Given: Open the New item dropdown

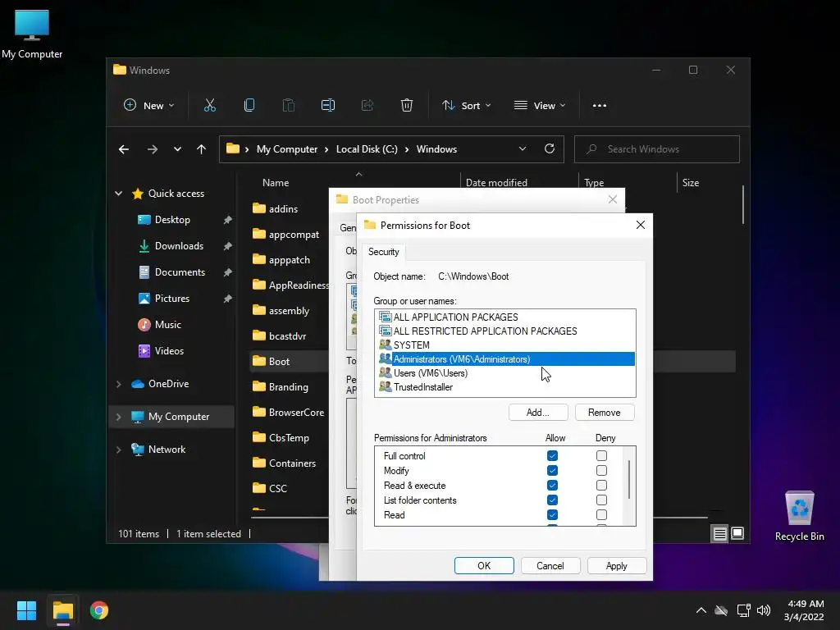Looking at the screenshot, I should [149, 106].
